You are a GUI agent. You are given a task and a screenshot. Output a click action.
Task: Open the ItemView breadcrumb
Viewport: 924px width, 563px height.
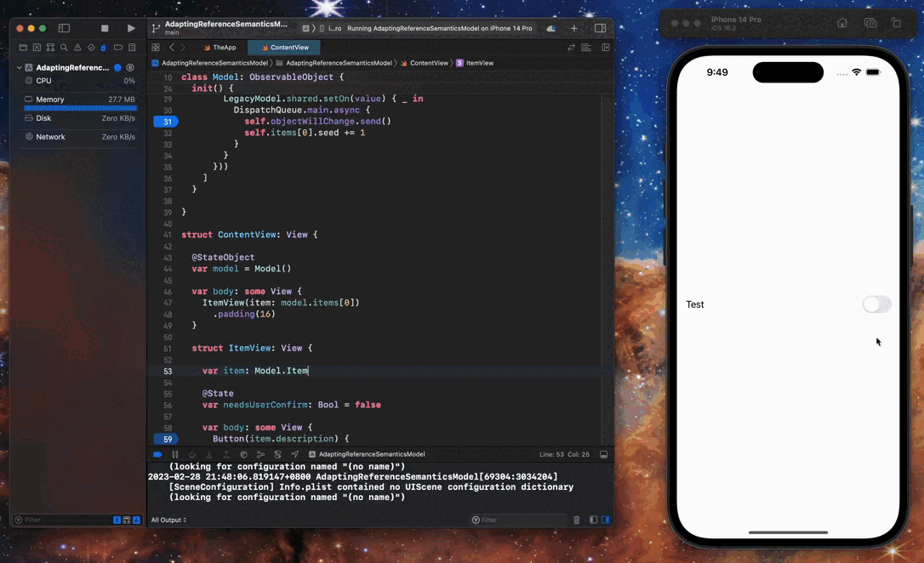tap(475, 63)
